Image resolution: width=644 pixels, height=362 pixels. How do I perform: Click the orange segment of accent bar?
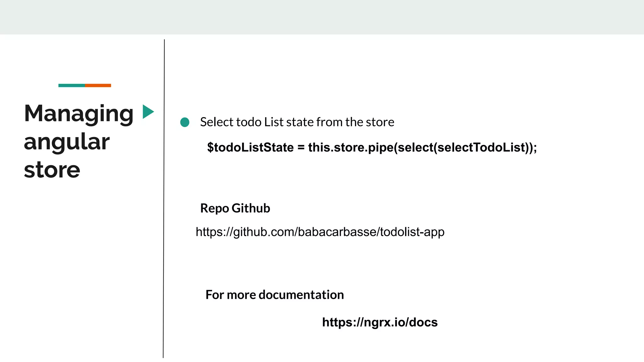point(98,85)
